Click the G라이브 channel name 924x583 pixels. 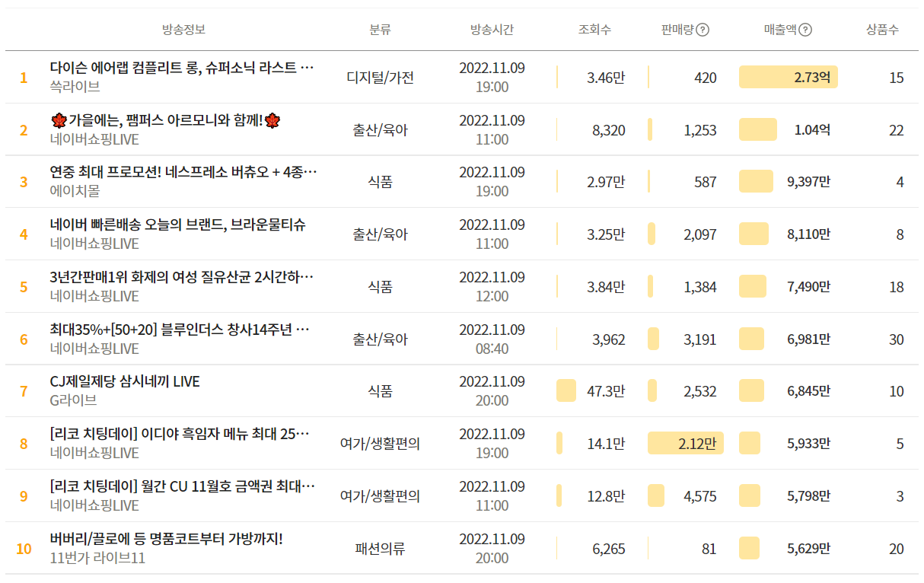point(73,400)
